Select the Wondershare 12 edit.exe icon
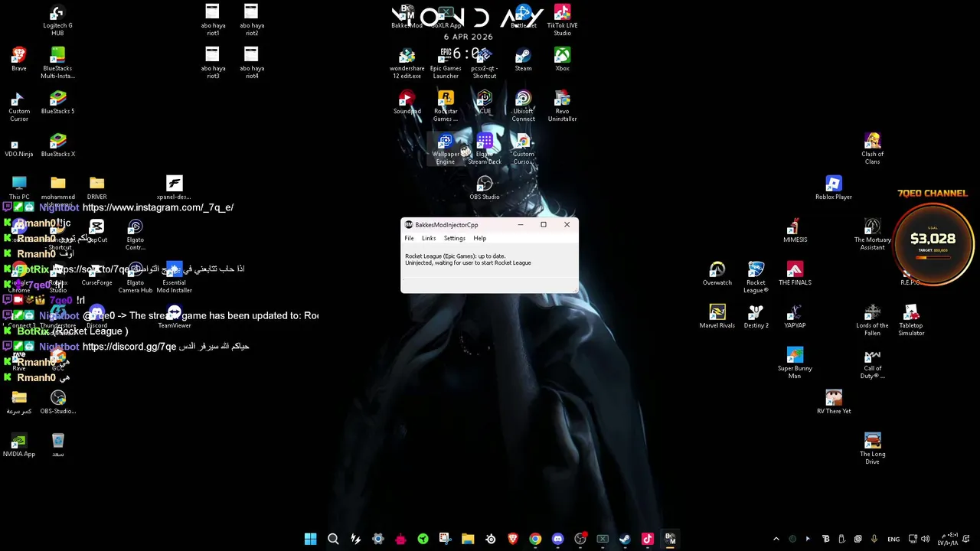Screen dimensions: 980x551 click(x=407, y=64)
